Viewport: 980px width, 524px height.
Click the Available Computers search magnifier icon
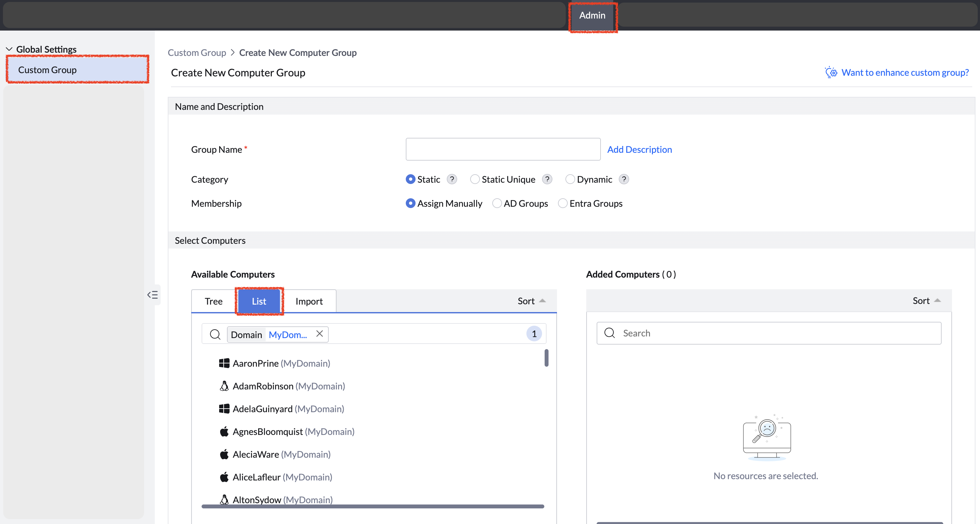click(215, 334)
